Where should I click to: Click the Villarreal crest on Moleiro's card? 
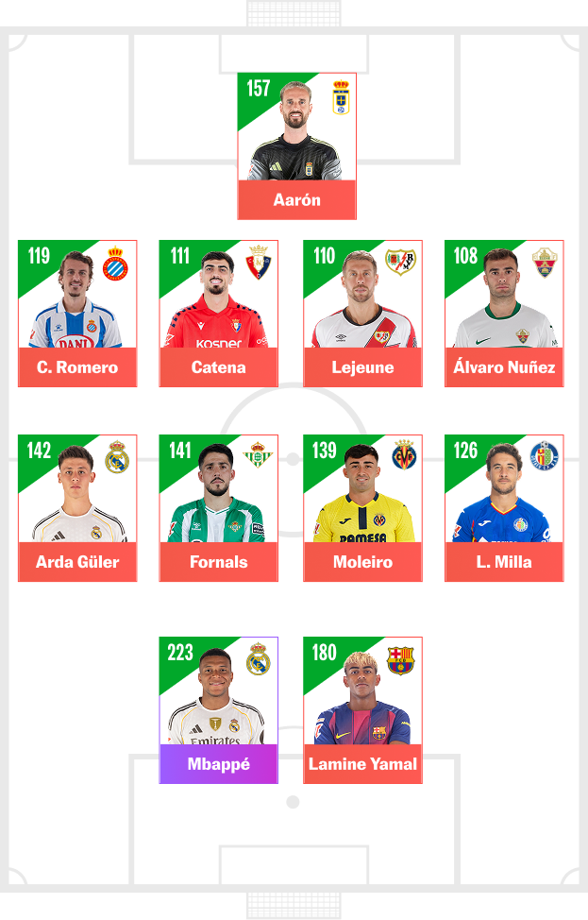click(x=404, y=454)
